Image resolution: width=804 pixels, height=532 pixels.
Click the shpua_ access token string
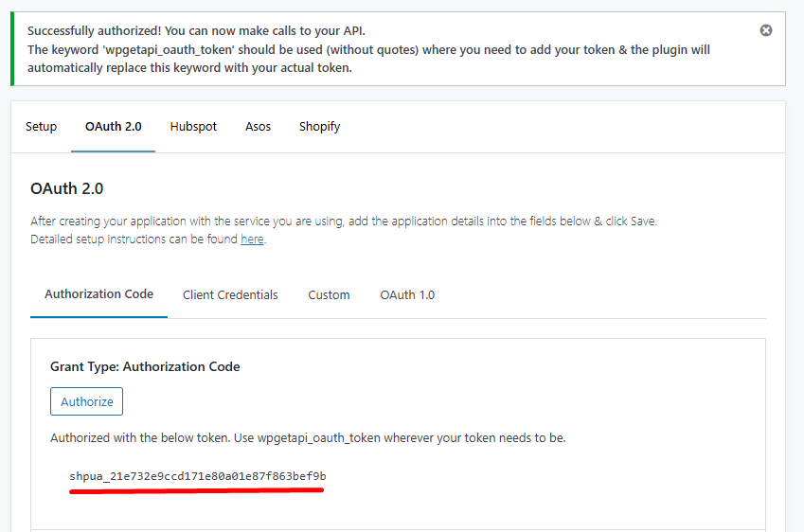[197, 476]
